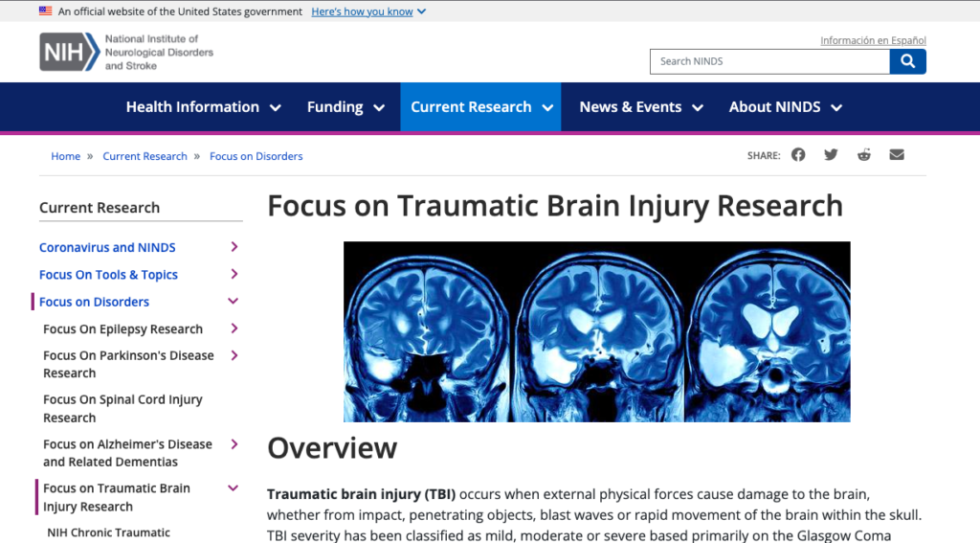Open Focus on Traumatic Brain Injury Research

(x=116, y=497)
